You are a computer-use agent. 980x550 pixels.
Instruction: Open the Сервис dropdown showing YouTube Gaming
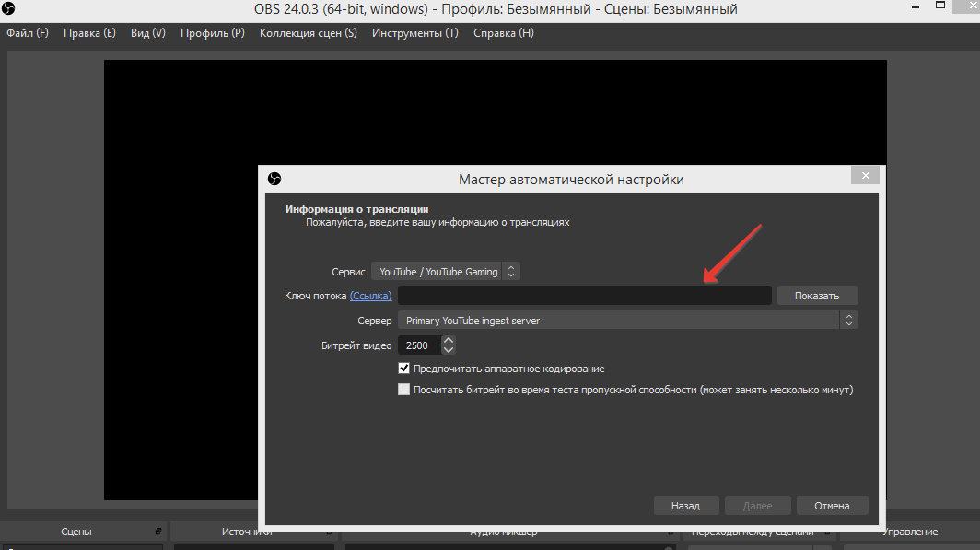pos(446,272)
